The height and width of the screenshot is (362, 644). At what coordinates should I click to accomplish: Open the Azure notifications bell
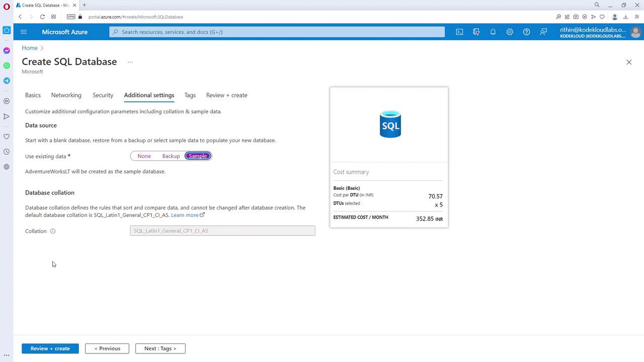(x=493, y=32)
